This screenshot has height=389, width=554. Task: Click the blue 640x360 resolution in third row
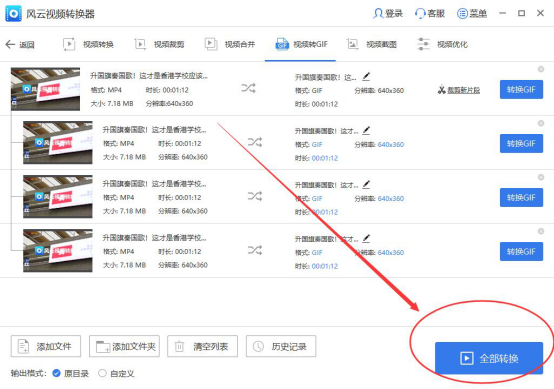point(391,199)
